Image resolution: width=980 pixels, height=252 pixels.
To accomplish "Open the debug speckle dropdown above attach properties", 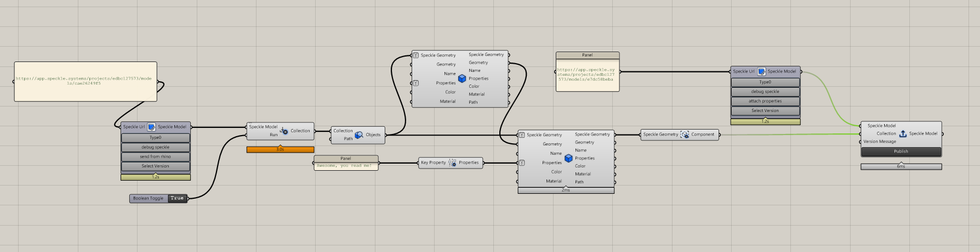I will tap(765, 92).
